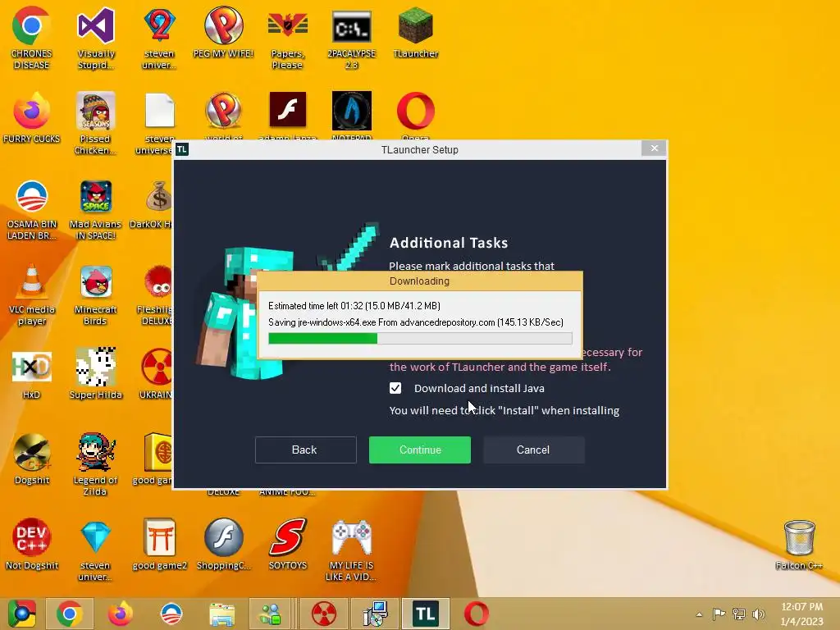Open the Action Center flag icon

[x=719, y=614]
